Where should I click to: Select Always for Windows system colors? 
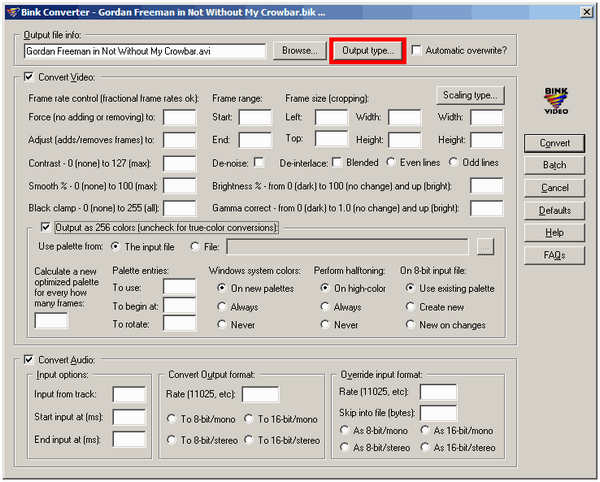[221, 307]
